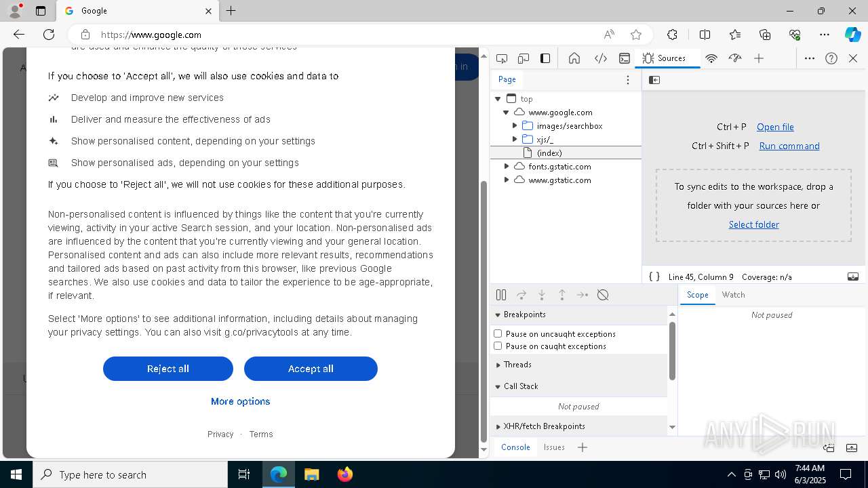
Task: Pretty print with curly braces icon
Action: (654, 277)
